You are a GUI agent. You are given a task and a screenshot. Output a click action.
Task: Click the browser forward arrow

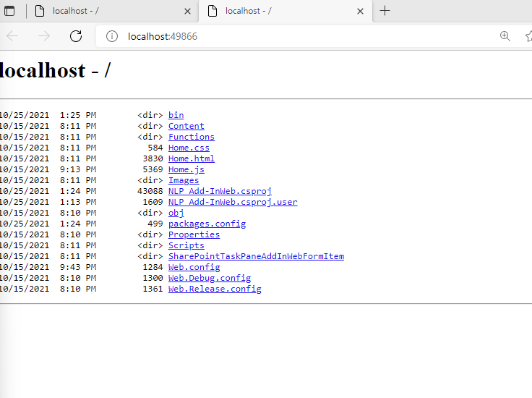[44, 36]
